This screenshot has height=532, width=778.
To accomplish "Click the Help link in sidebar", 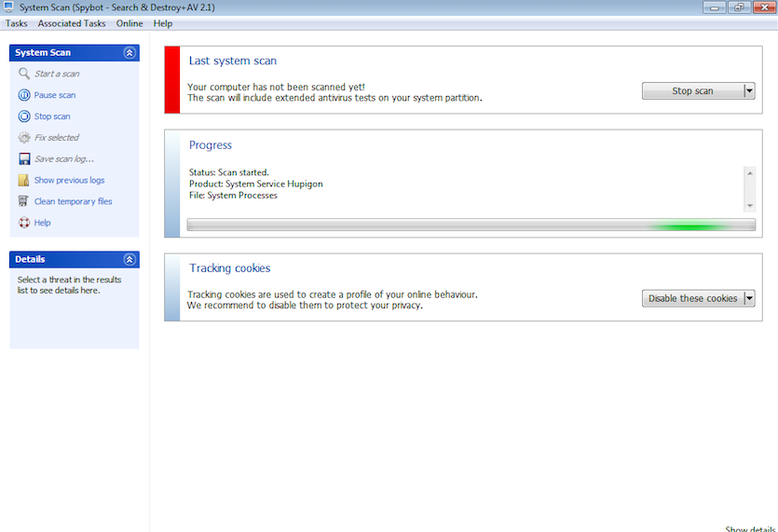I will (x=42, y=223).
